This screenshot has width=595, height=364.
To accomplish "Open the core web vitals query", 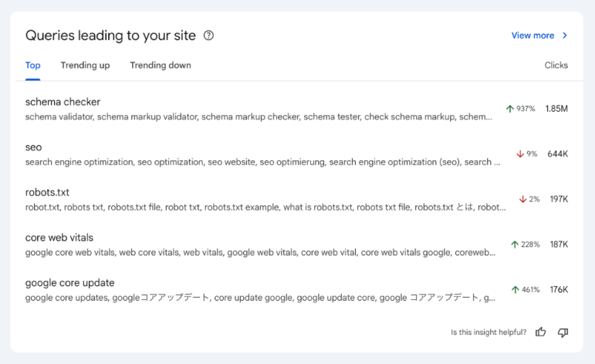I will click(59, 238).
